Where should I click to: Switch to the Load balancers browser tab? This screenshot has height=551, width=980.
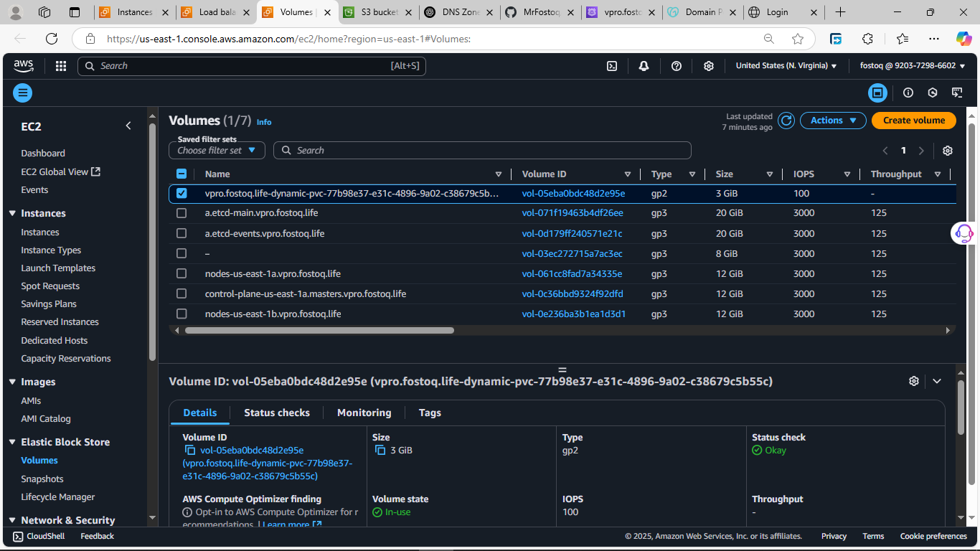215,12
